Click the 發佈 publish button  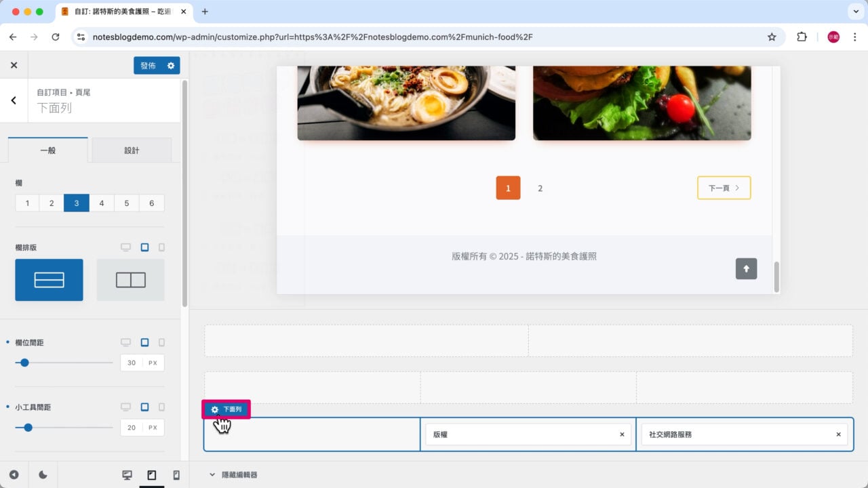(148, 65)
